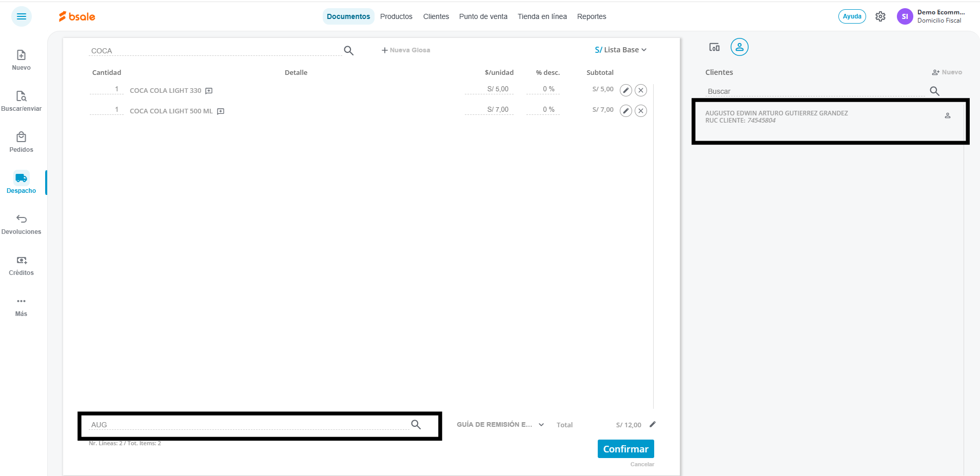
Task: Click Nr. Líneas status text
Action: tap(125, 443)
